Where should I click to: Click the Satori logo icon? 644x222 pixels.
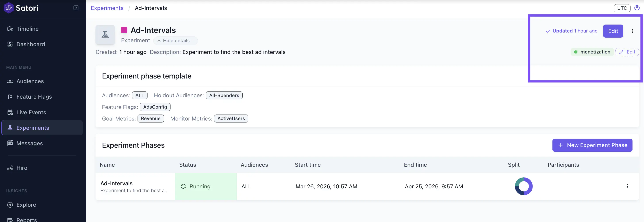(8, 8)
